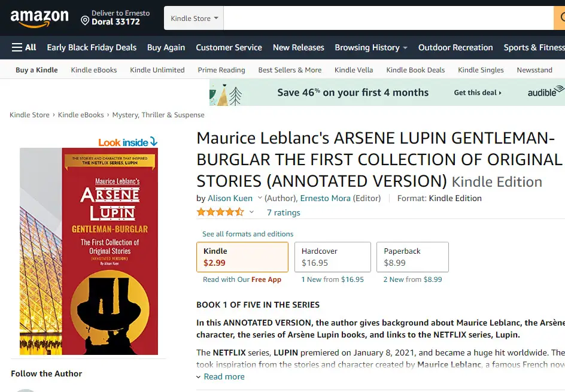Expand the Alison Kuen author chevron
Viewport: 565px width, 392px height.
click(260, 198)
